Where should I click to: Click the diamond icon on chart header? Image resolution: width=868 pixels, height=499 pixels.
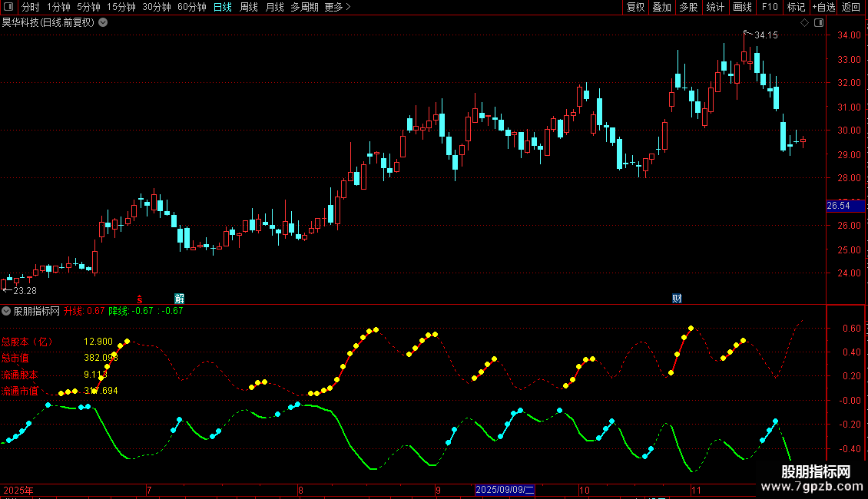click(x=805, y=23)
